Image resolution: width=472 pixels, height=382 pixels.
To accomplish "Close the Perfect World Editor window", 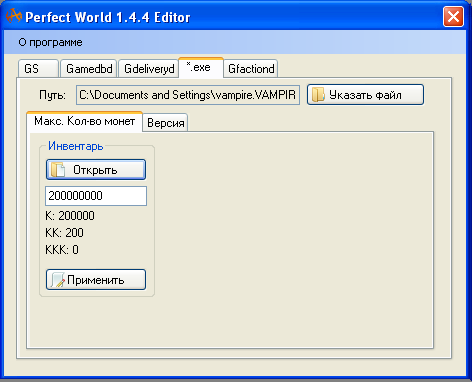I will [453, 16].
